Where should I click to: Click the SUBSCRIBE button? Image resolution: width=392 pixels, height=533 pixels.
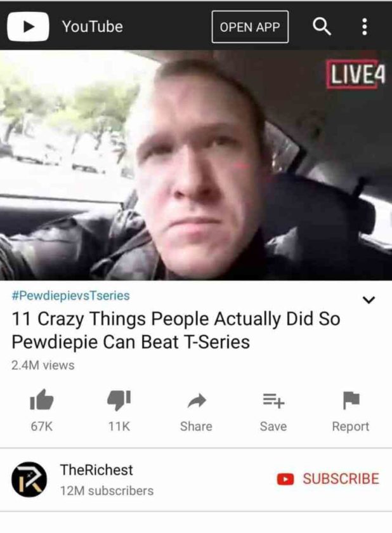click(328, 478)
